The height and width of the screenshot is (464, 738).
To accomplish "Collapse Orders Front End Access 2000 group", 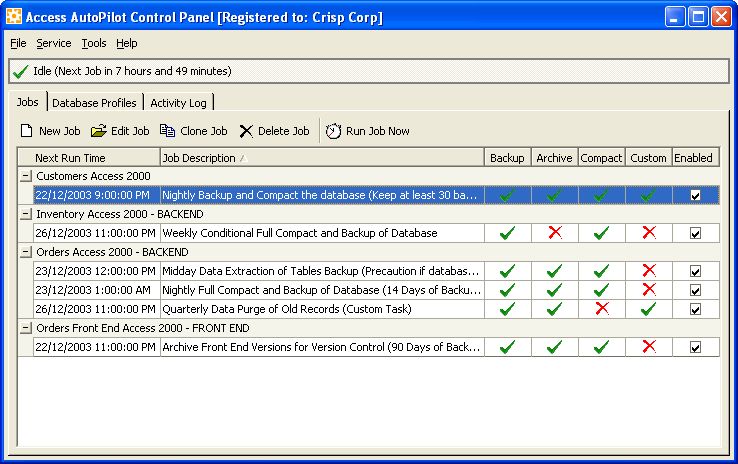I will point(25,328).
